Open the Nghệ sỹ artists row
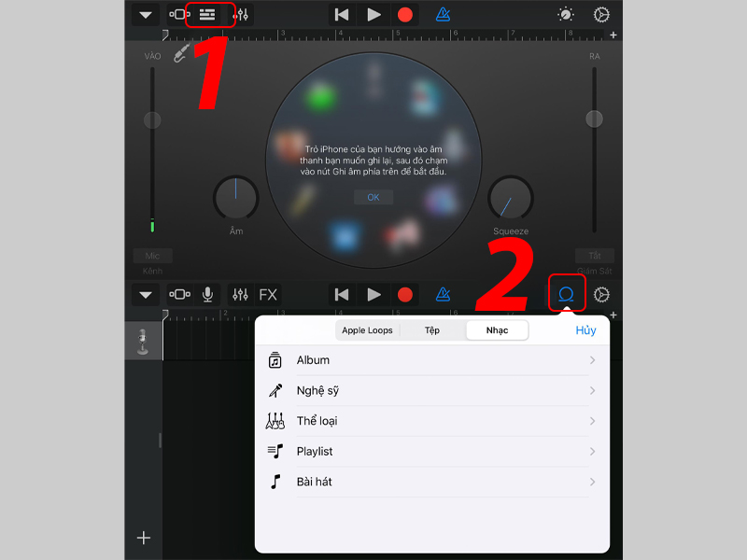Viewport: 747px width, 560px height. [432, 390]
